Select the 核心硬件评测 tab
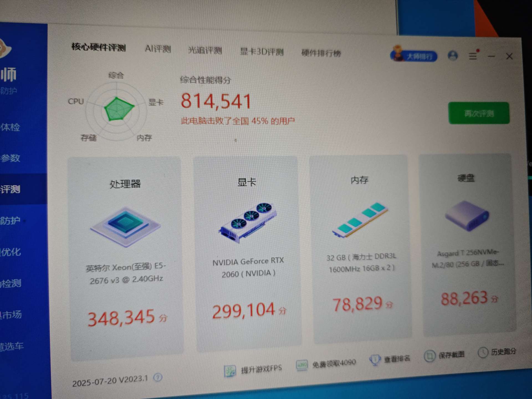This screenshot has height=399, width=532. 99,47
